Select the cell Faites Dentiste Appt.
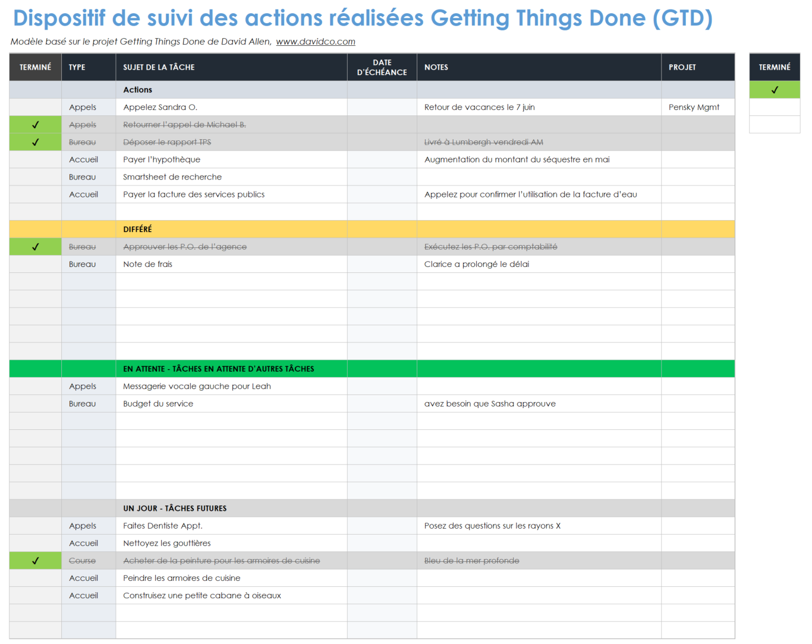This screenshot has height=644, width=812. pos(231,526)
